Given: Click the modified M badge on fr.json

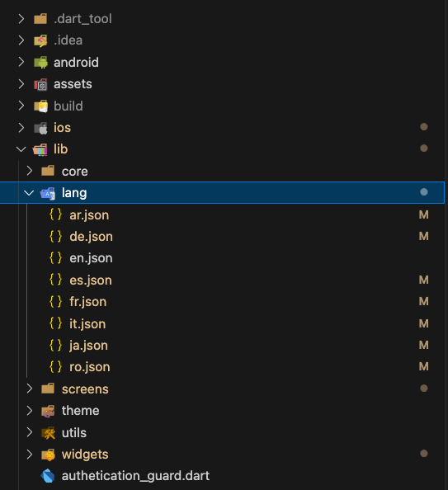Looking at the screenshot, I should (423, 302).
